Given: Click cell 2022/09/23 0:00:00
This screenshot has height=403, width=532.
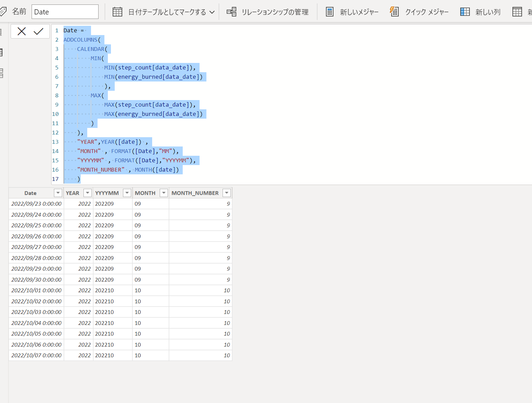Looking at the screenshot, I should (x=36, y=204).
